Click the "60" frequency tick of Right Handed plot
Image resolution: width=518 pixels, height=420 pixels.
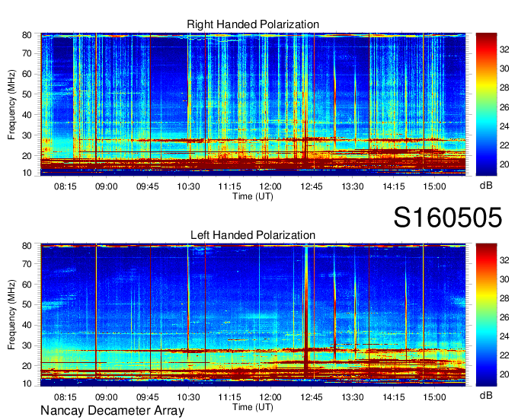tap(27, 74)
